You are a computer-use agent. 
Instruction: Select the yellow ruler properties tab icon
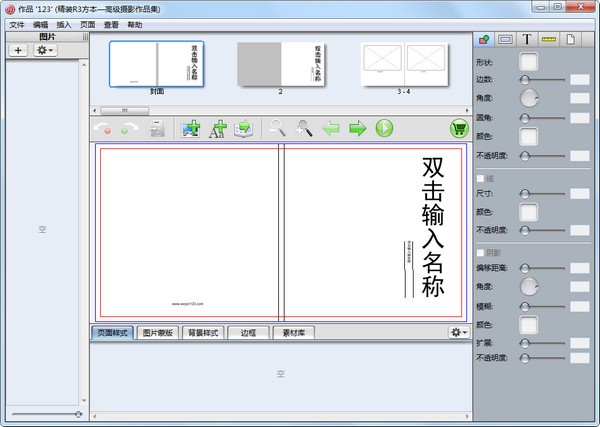click(x=549, y=39)
